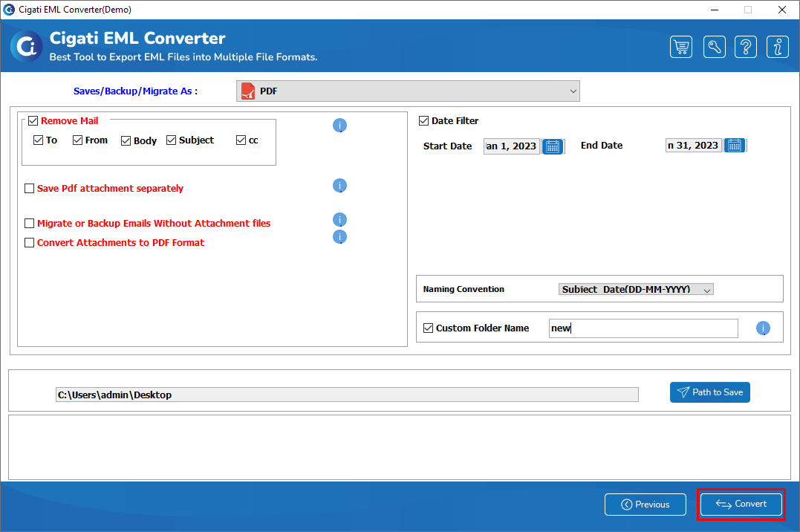
Task: Open the shopping cart purchase icon
Action: [681, 48]
